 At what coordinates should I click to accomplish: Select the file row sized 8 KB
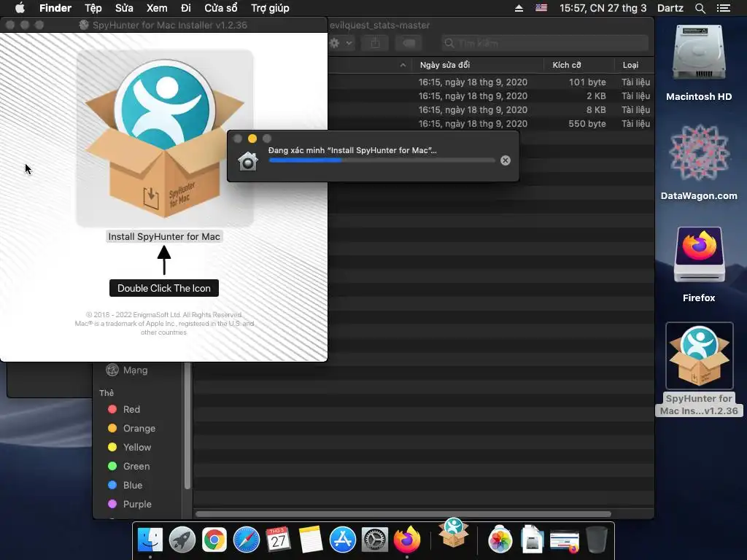(x=490, y=109)
